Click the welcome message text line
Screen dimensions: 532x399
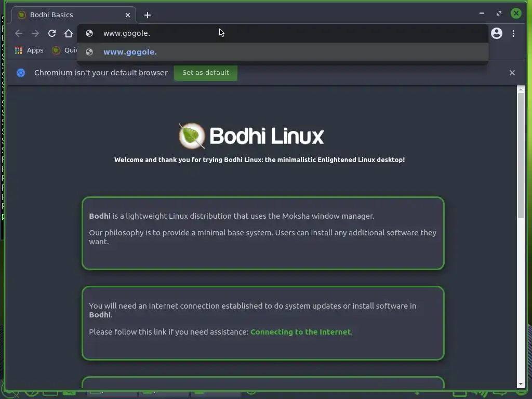pos(260,160)
